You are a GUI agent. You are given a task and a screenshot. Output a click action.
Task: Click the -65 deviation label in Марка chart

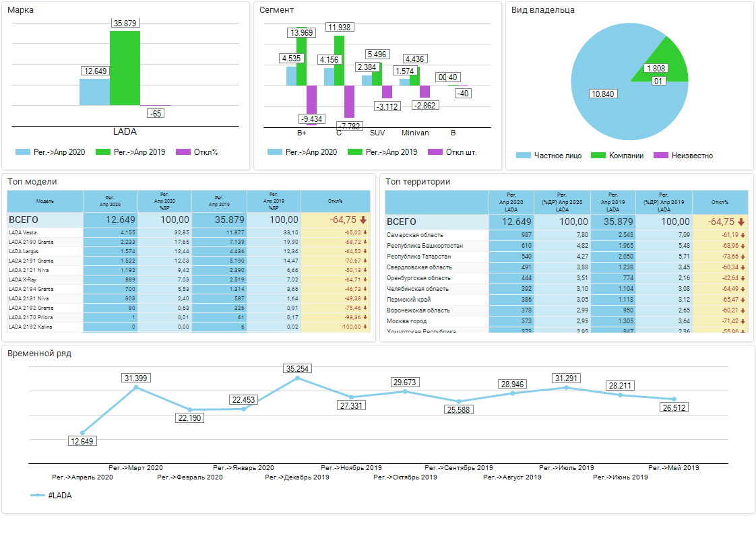pyautogui.click(x=156, y=113)
